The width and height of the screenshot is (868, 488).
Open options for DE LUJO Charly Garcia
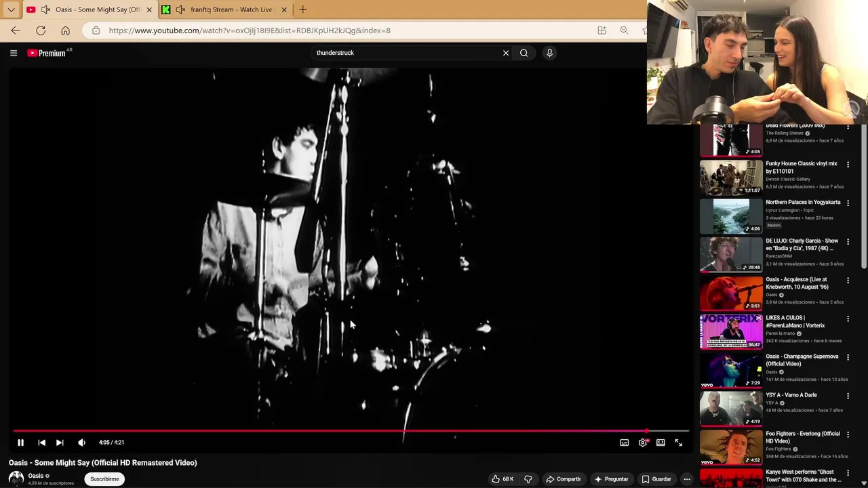click(x=848, y=242)
